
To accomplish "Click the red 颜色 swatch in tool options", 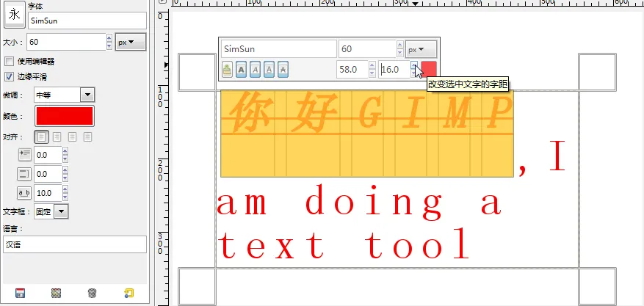I will click(65, 116).
